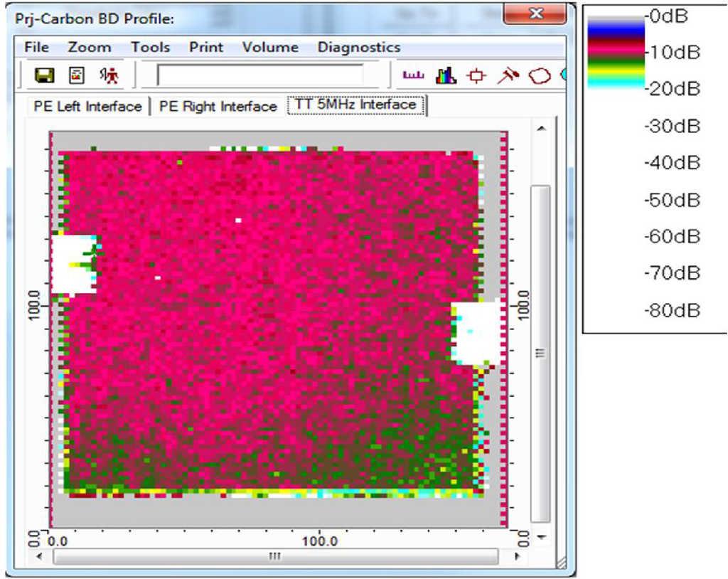Open the Print menu
Viewport: 728px width, 579px height.
coord(206,48)
